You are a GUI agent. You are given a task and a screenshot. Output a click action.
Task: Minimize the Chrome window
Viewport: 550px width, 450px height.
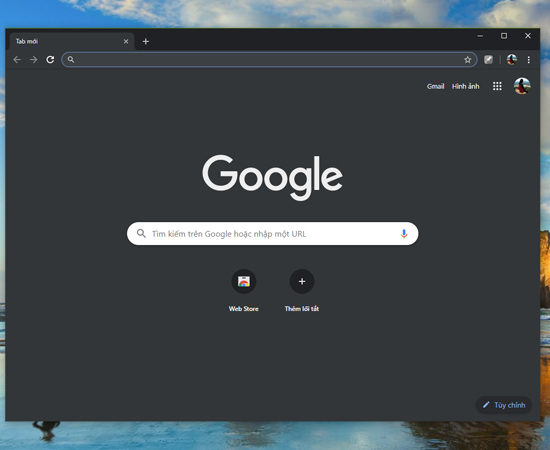(x=480, y=36)
